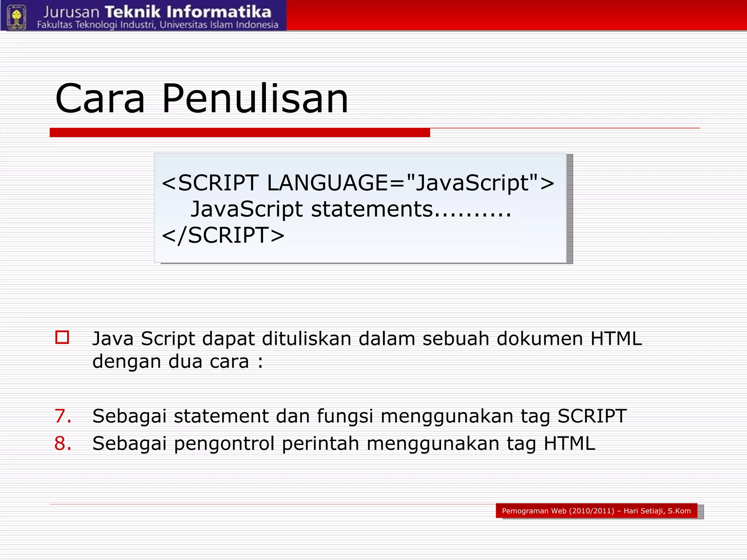747x560 pixels.
Task: Click the 'Cara Penulisan' slide title
Action: [202, 98]
